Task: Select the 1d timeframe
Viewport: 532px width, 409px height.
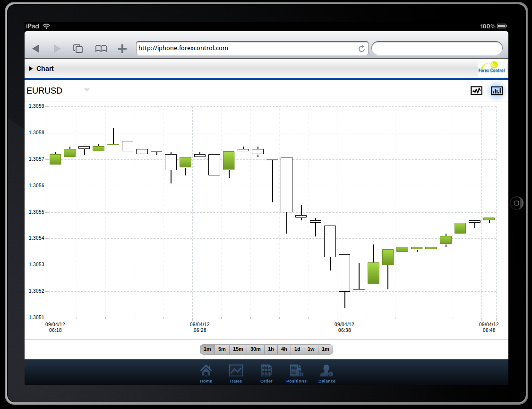Action: 297,349
